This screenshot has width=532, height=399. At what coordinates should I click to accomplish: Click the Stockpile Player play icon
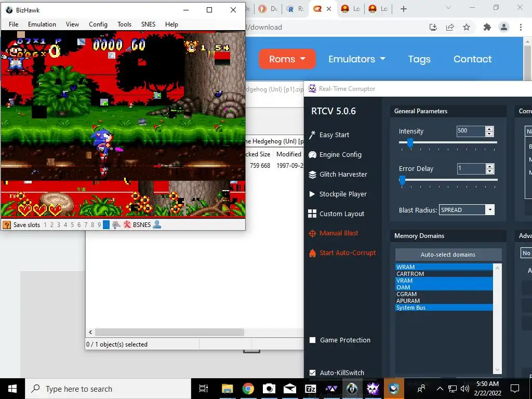pos(312,194)
